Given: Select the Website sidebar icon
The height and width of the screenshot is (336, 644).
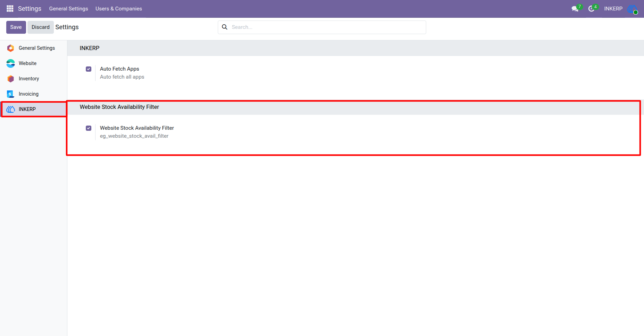Looking at the screenshot, I should [11, 63].
